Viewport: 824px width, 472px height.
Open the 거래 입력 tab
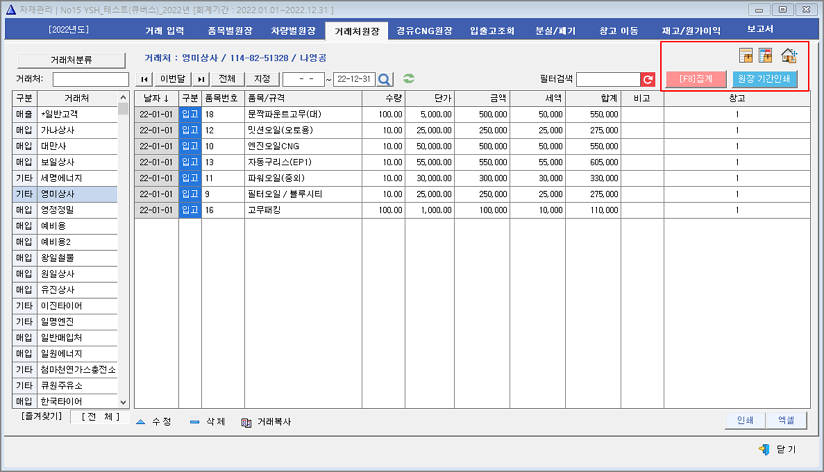click(x=164, y=30)
